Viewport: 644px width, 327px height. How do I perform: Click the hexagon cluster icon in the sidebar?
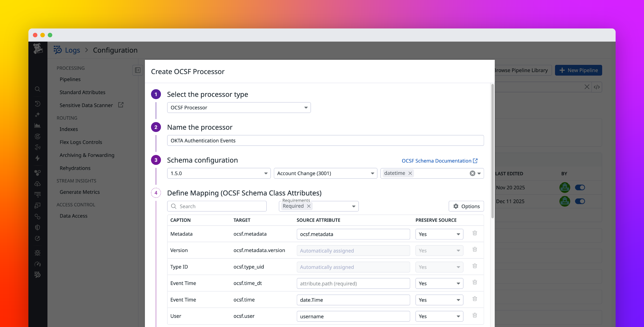pyautogui.click(x=37, y=172)
